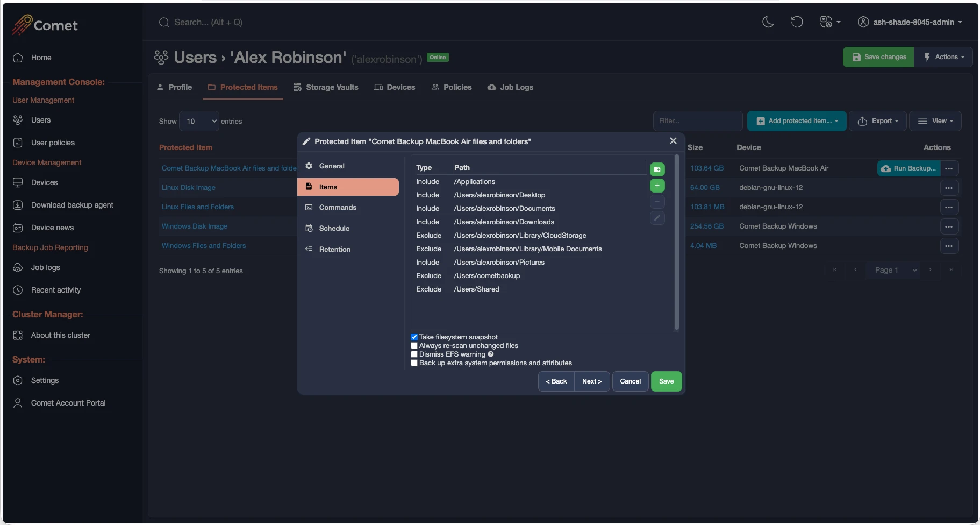
Task: Open About this cluster page
Action: click(51, 335)
